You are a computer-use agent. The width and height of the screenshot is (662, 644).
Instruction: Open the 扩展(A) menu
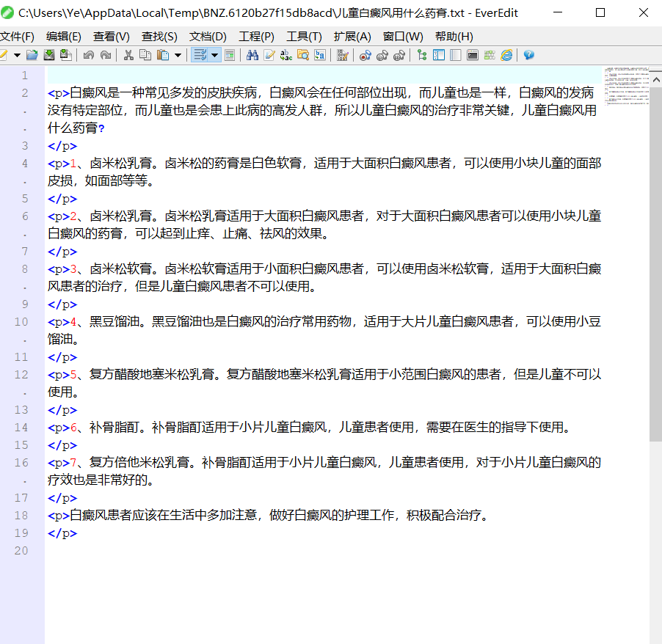tap(352, 37)
